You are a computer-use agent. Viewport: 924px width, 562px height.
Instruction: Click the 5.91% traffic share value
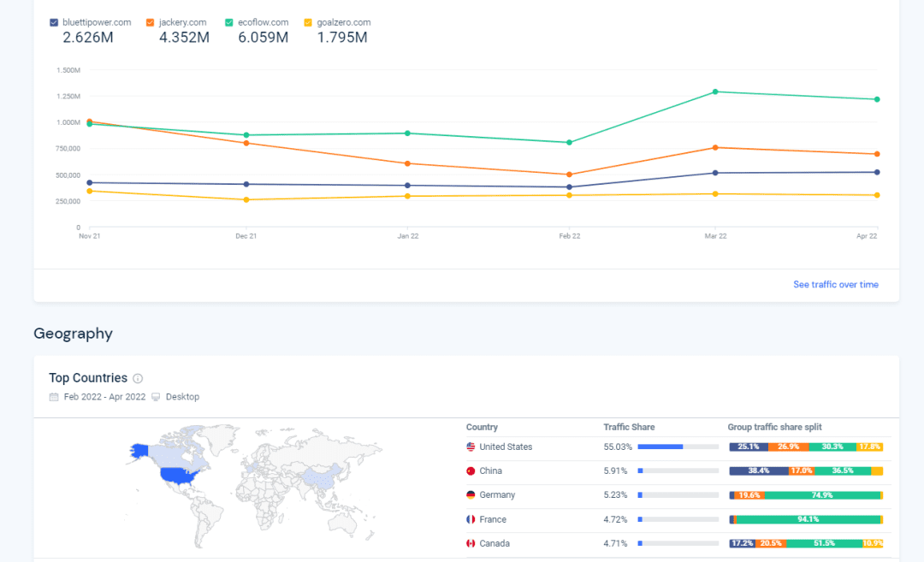tap(615, 471)
